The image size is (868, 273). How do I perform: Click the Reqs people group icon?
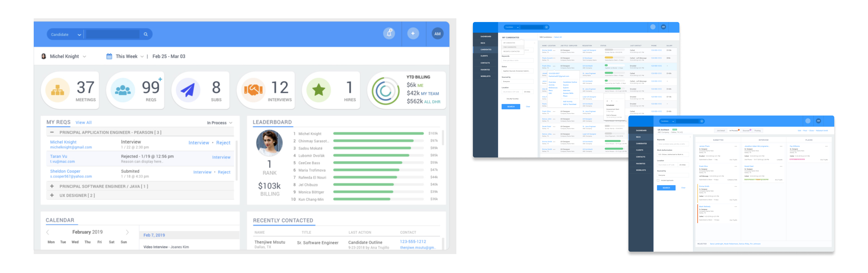123,90
